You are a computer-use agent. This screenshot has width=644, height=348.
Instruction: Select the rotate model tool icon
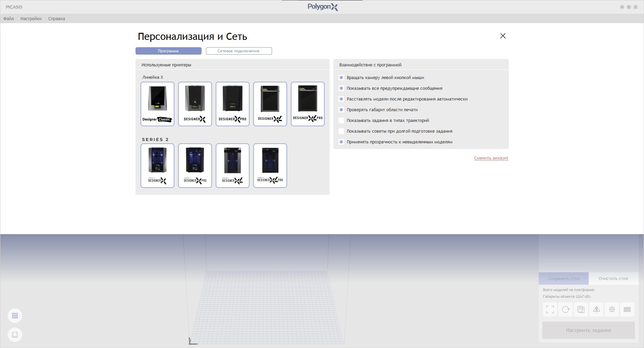(566, 309)
